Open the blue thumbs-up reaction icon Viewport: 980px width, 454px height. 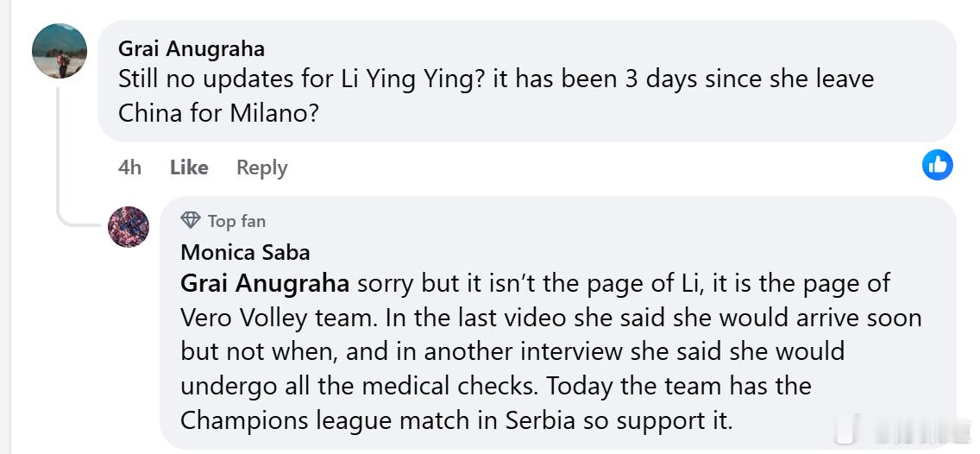point(937,164)
